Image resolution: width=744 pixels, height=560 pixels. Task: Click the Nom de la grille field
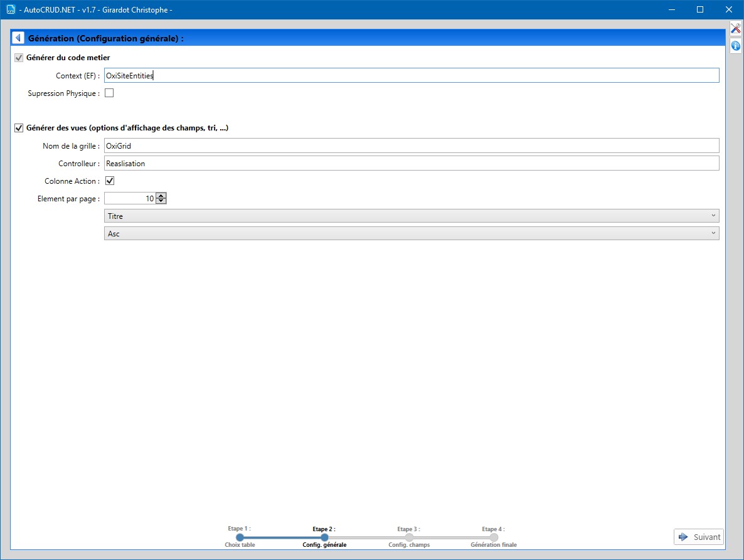click(x=412, y=145)
